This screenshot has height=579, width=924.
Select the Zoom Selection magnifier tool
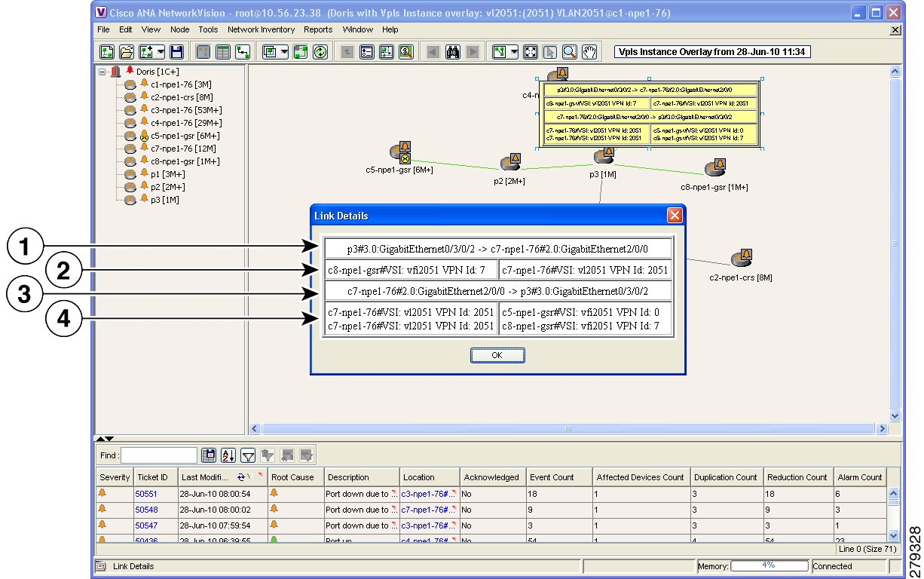click(x=570, y=52)
